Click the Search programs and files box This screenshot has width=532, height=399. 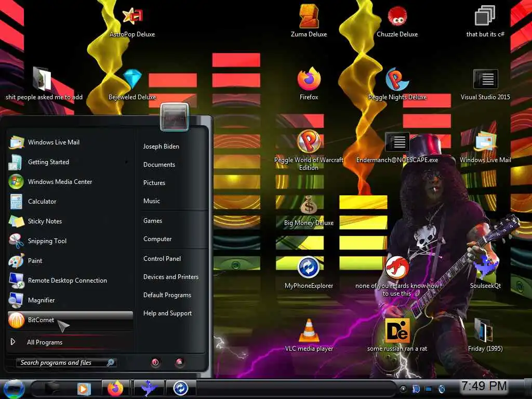pyautogui.click(x=66, y=363)
